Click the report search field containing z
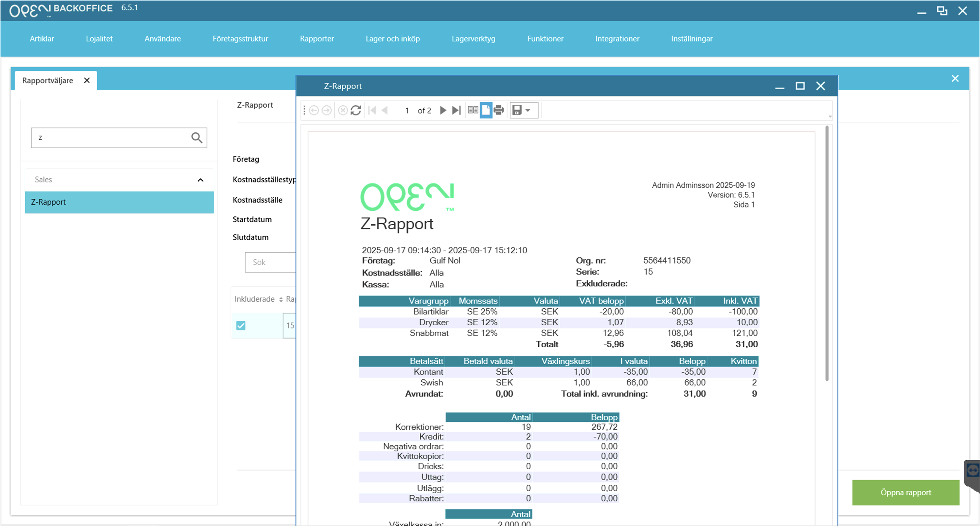 tap(110, 137)
